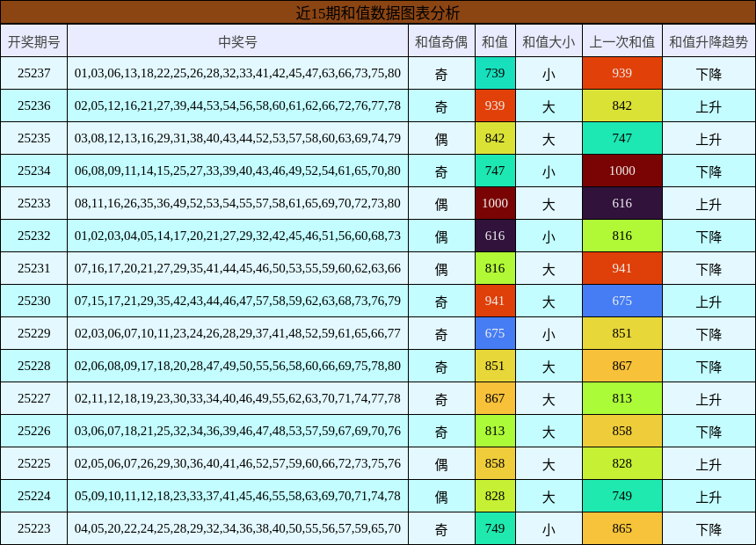Select draw number 25235
This screenshot has height=545, width=756.
pos(33,138)
